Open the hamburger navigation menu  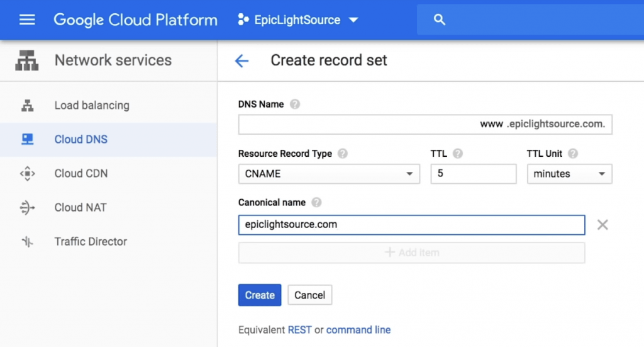point(27,20)
